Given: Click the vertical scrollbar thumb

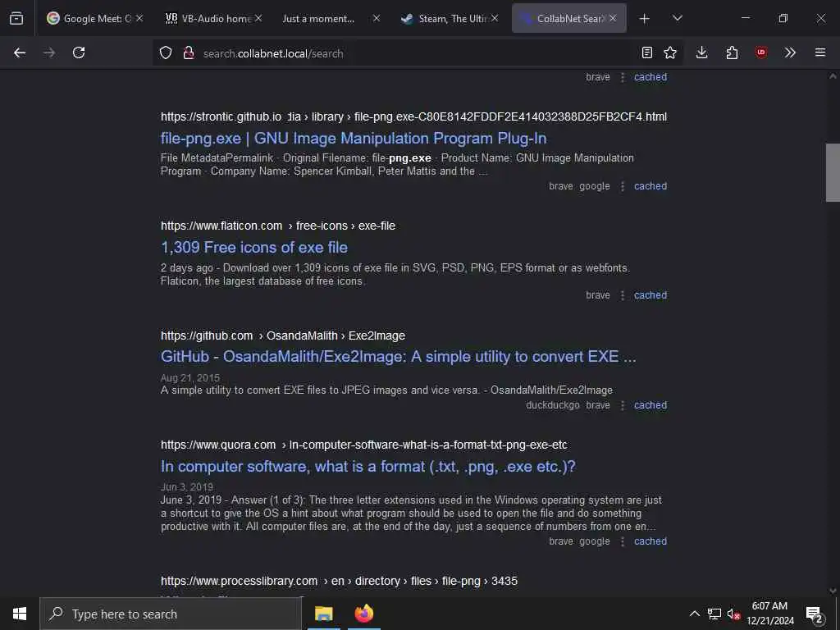Looking at the screenshot, I should pos(833,172).
